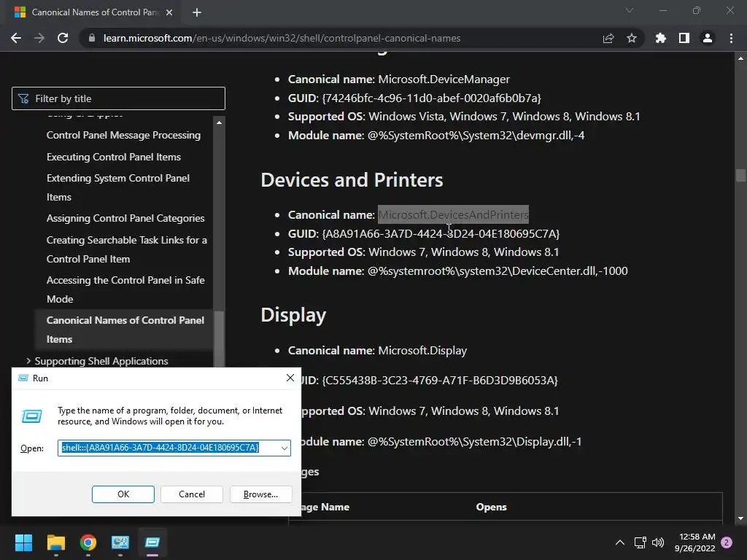Click the Display section heading
747x560 pixels.
pos(293,315)
